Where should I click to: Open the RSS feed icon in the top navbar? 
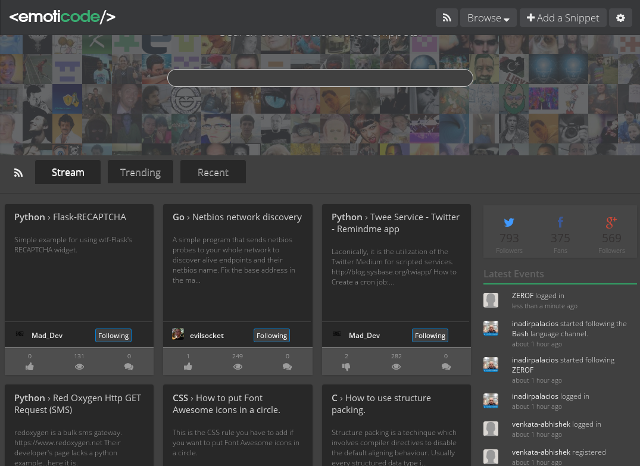point(447,18)
